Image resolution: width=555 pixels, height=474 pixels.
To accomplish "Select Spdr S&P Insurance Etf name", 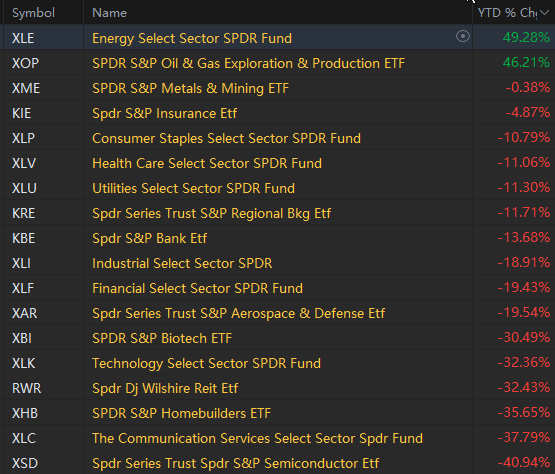I will click(164, 114).
